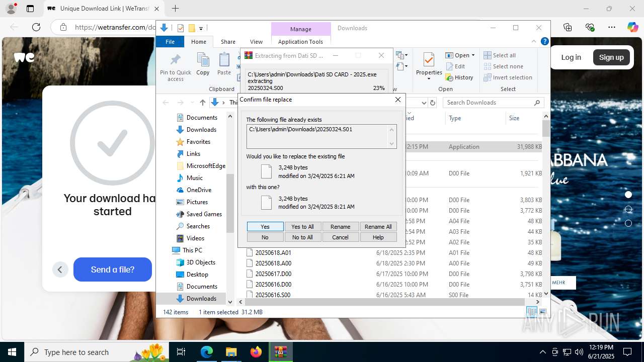Screen dimensions: 644x362
Task: Click Select none in ribbon
Action: [x=503, y=66]
